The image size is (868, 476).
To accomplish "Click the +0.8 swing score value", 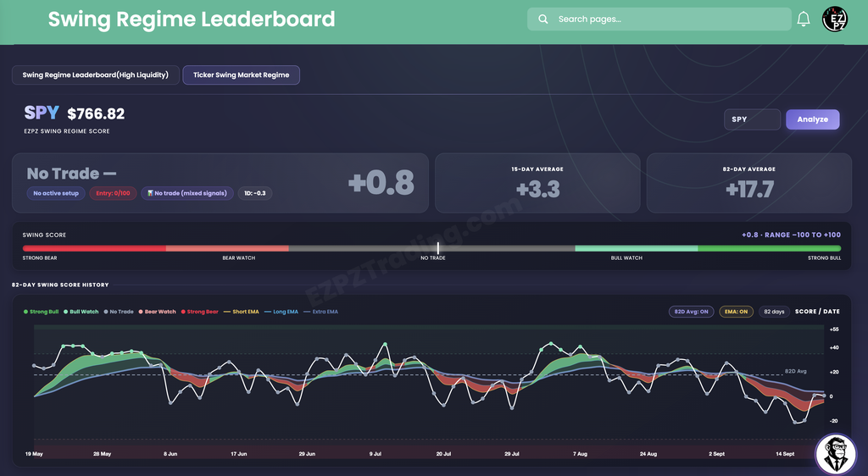I will [x=381, y=184].
